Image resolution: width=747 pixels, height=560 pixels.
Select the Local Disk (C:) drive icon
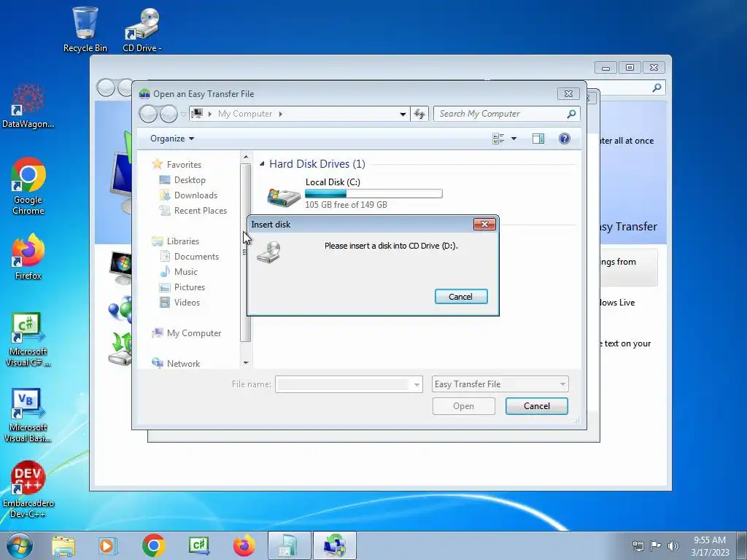(284, 197)
